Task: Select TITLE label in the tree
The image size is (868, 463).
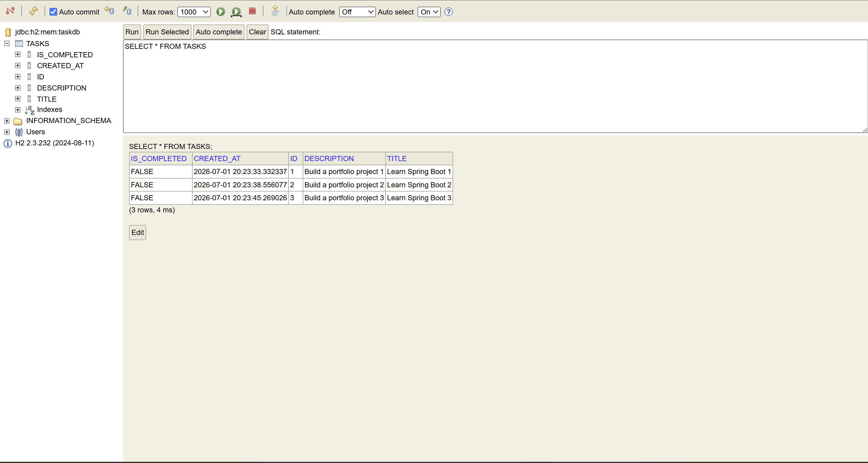Action: coord(47,99)
